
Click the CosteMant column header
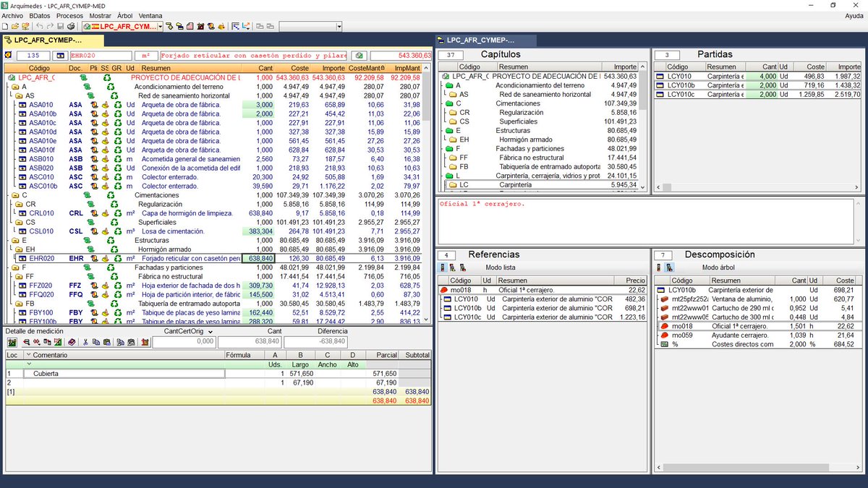coord(366,68)
